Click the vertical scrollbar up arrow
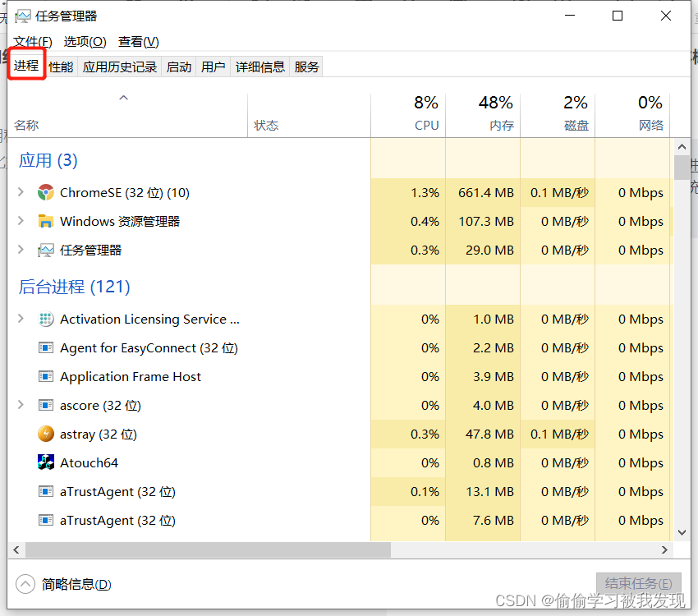The height and width of the screenshot is (616, 698). coord(682,146)
